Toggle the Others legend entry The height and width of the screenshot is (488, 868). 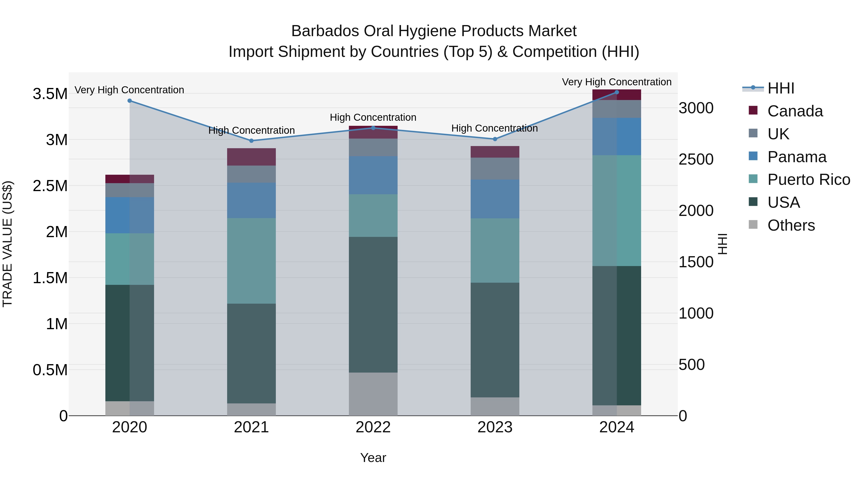pyautogui.click(x=781, y=225)
